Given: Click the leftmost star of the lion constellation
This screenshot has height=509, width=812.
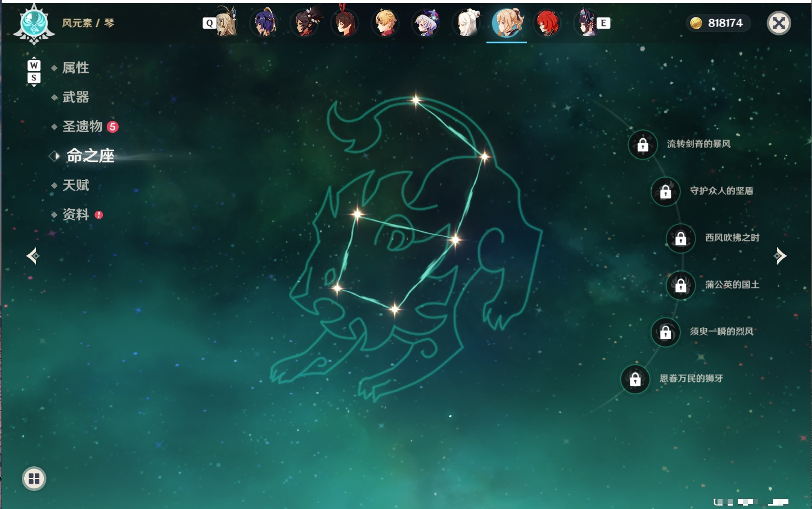Looking at the screenshot, I should point(337,288).
